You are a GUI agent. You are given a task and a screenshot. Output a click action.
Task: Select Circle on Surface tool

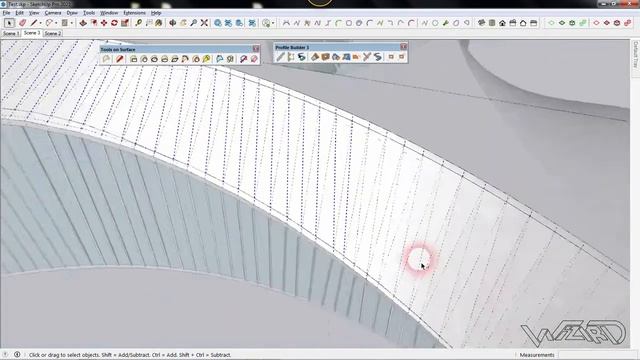click(144, 59)
